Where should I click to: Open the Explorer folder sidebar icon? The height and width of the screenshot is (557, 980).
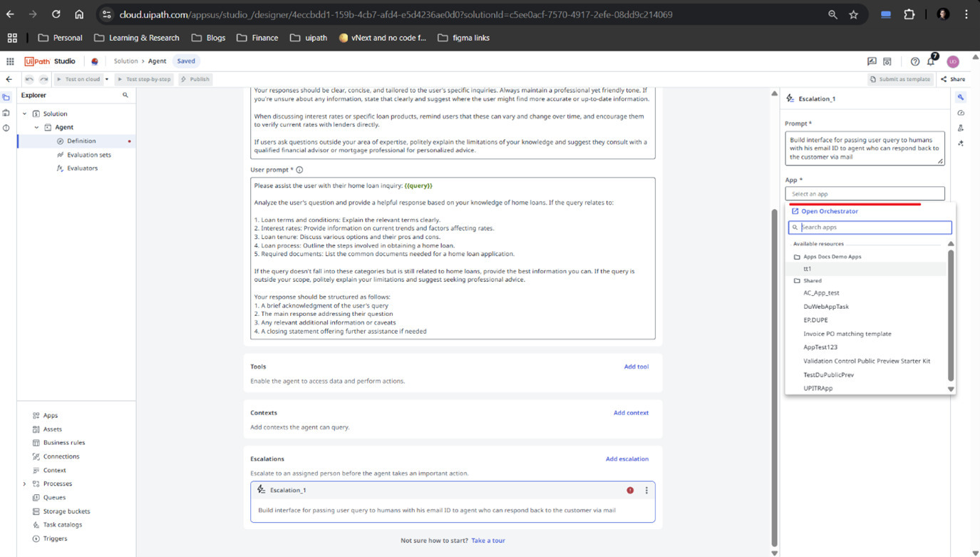point(6,98)
